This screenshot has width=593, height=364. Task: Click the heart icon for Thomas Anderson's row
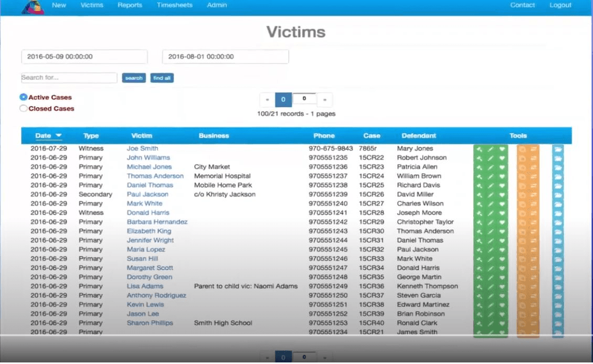(502, 177)
